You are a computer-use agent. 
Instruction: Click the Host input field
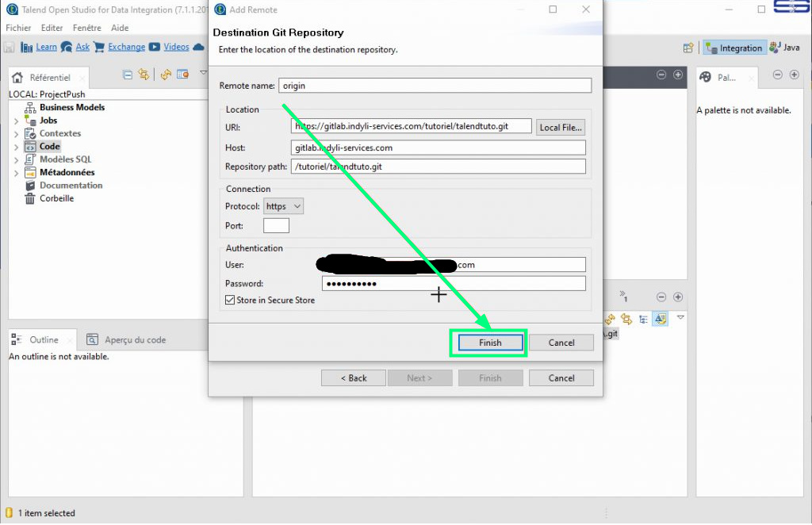(438, 148)
